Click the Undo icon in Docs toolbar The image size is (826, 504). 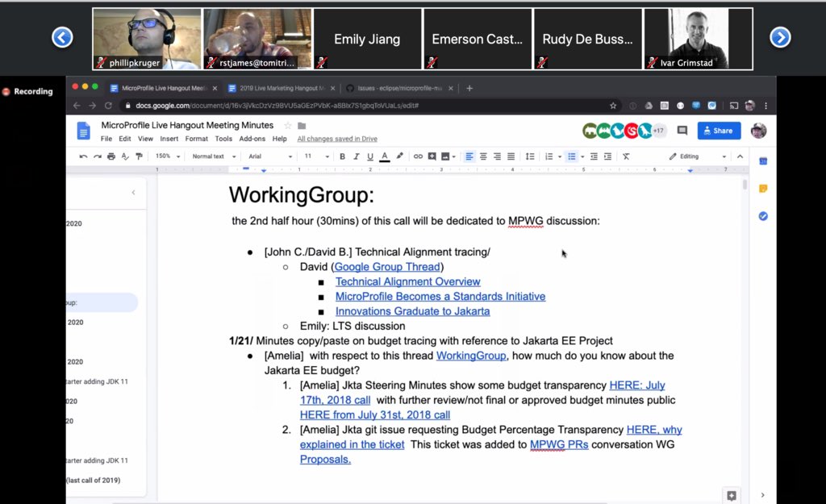coord(83,156)
